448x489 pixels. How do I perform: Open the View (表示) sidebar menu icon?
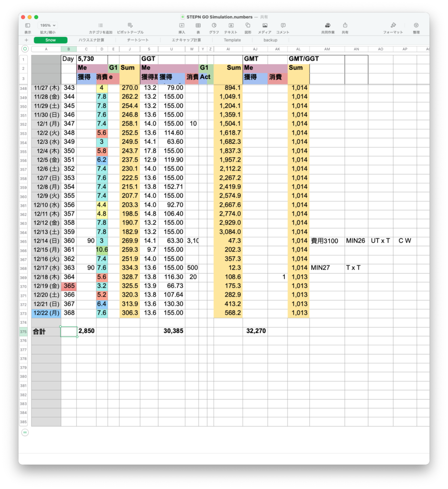click(x=28, y=25)
